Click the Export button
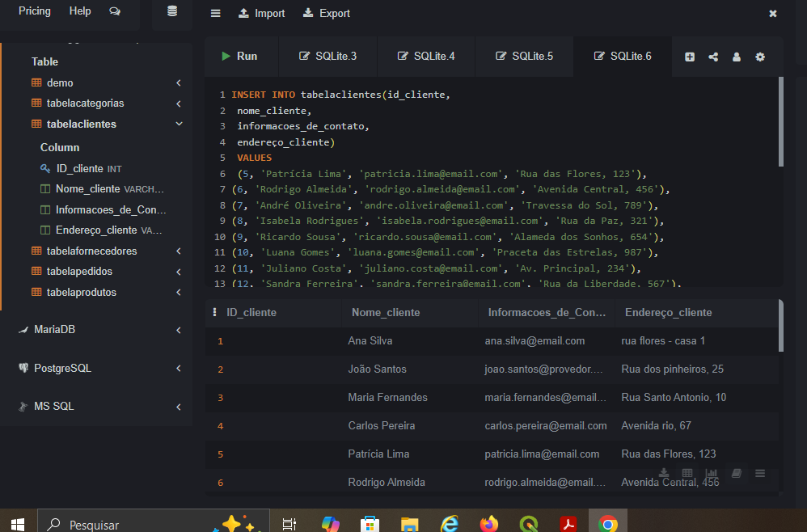 [327, 14]
